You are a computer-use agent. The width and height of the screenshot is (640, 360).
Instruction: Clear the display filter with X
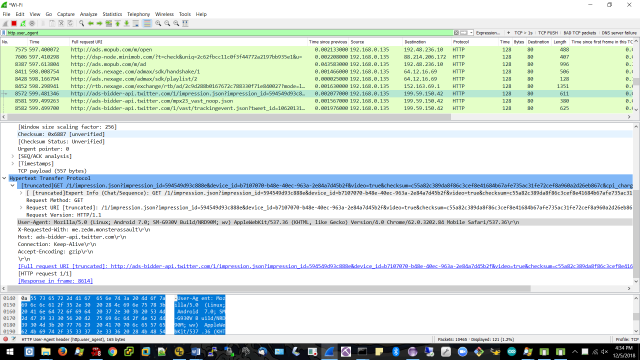pyautogui.click(x=456, y=33)
